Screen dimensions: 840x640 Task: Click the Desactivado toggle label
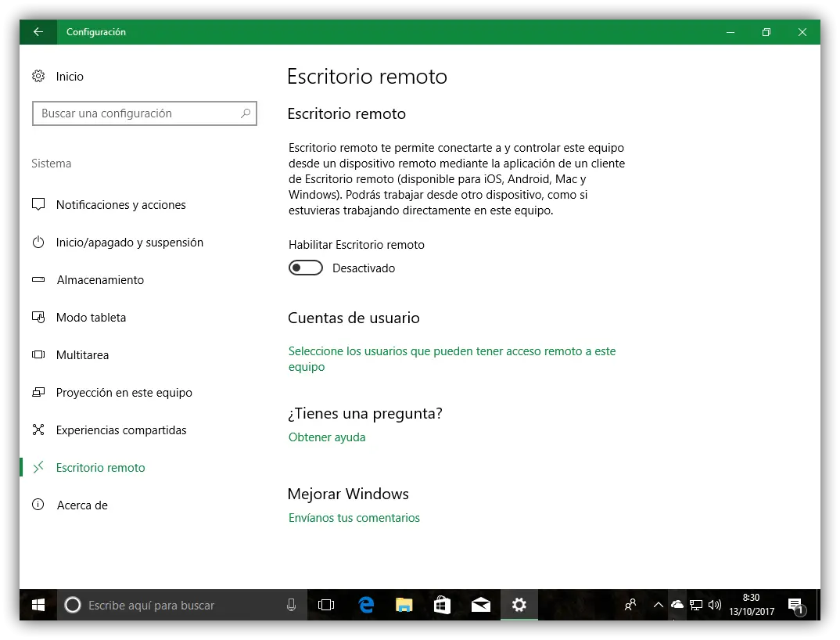tap(363, 268)
